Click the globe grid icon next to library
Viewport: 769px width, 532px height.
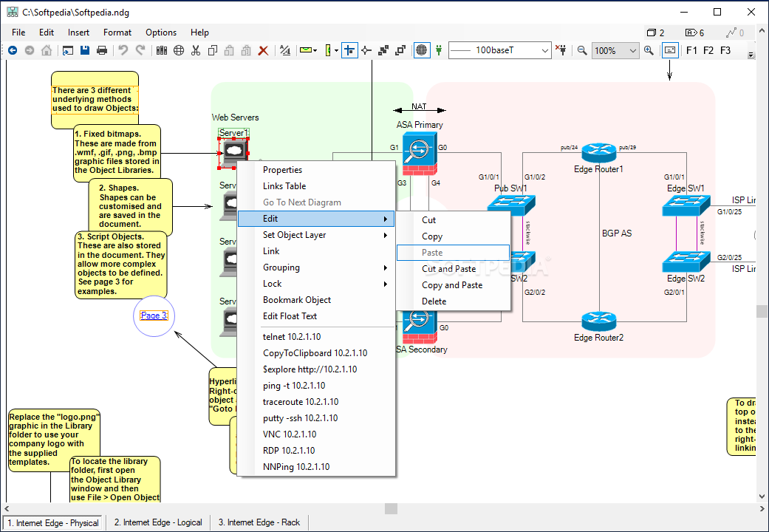point(179,50)
